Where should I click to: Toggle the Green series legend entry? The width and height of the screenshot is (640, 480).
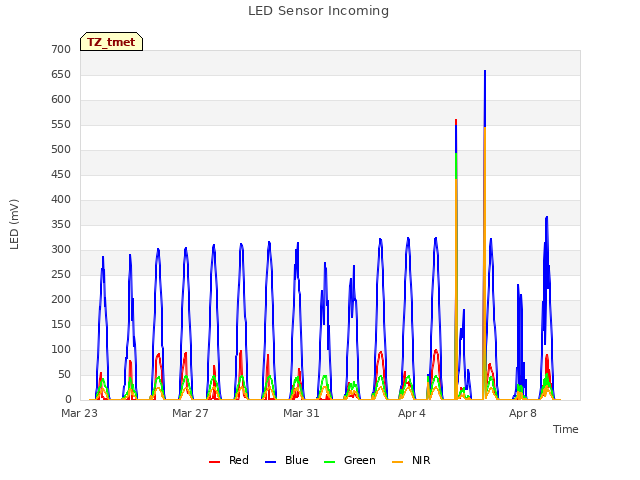(x=349, y=460)
